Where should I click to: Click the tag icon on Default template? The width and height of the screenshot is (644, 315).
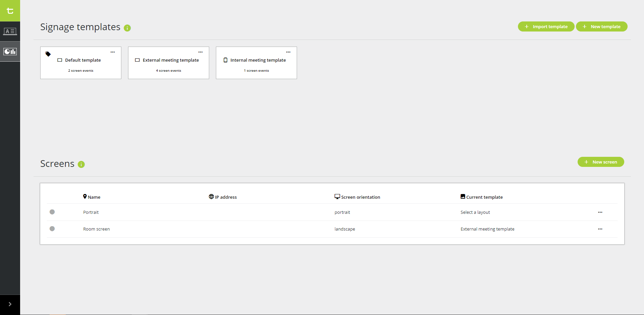pos(48,54)
